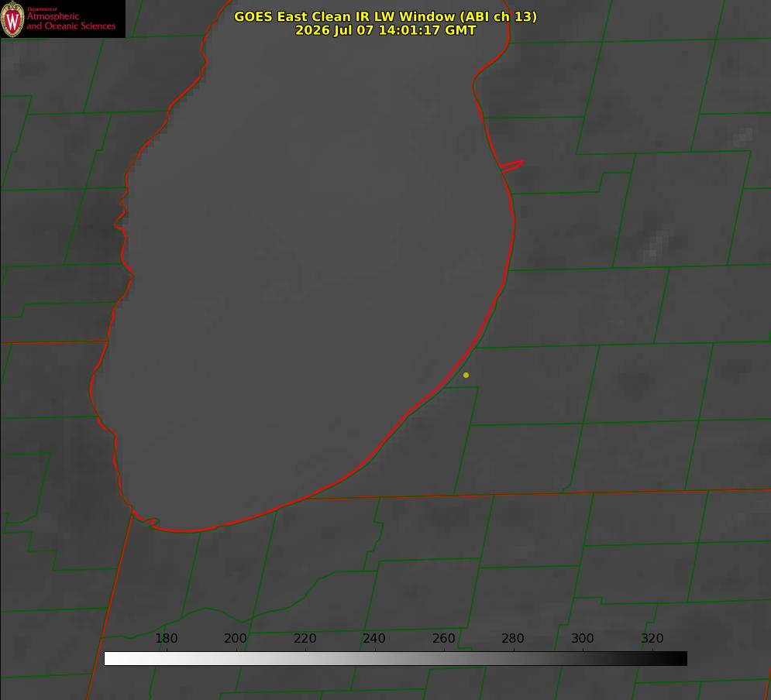Click the black end of the colorbar

680,659
